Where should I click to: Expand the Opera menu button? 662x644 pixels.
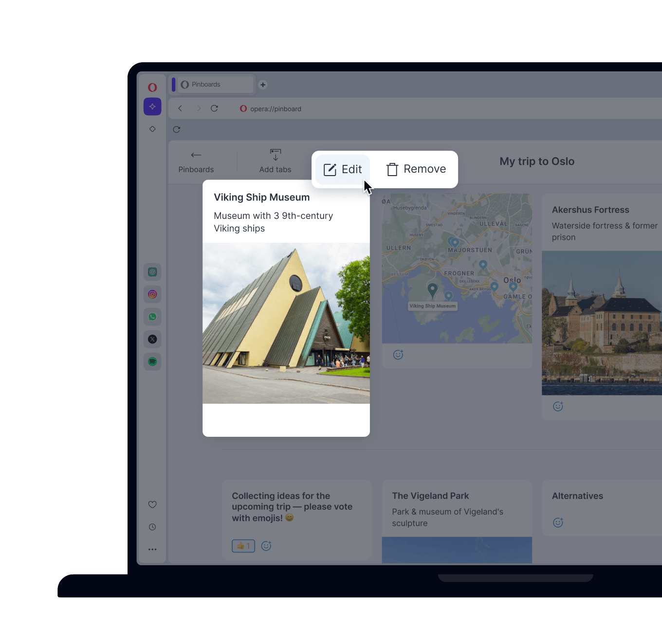click(152, 87)
